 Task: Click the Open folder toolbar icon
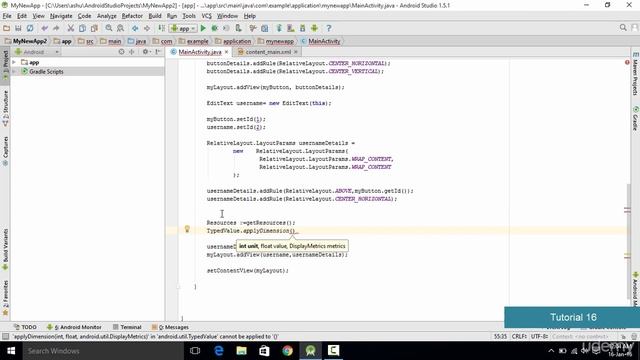coord(7,28)
